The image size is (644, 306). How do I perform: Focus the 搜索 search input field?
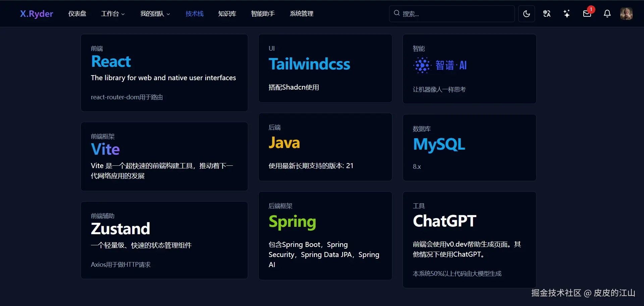[x=452, y=14]
